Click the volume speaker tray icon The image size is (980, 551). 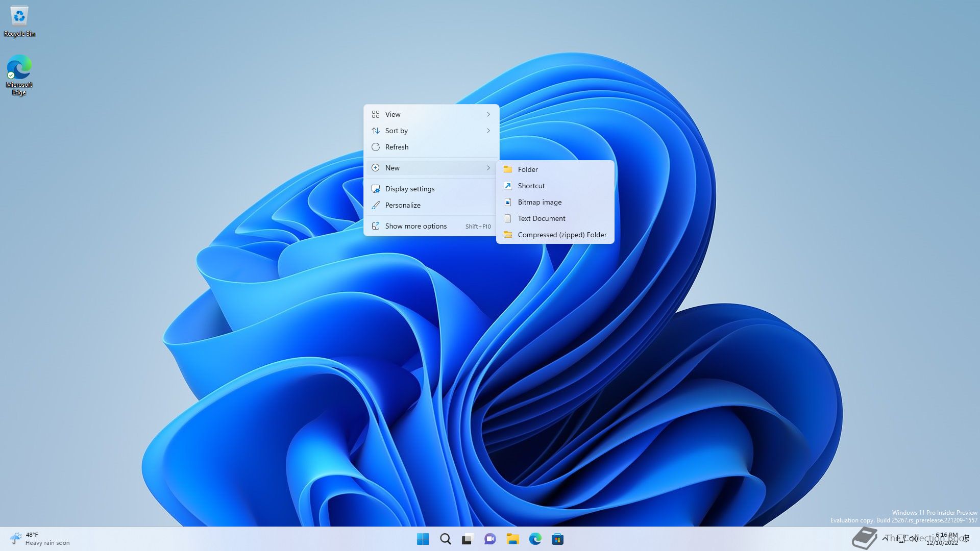pyautogui.click(x=914, y=539)
